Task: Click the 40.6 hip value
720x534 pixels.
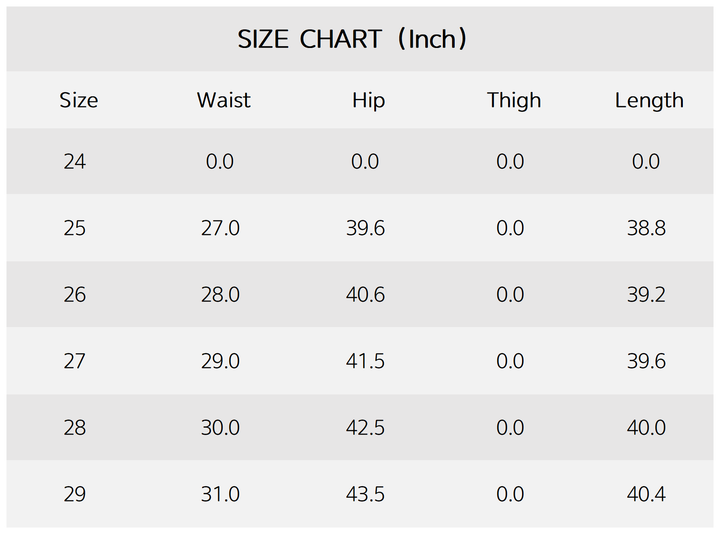Action: pos(365,295)
